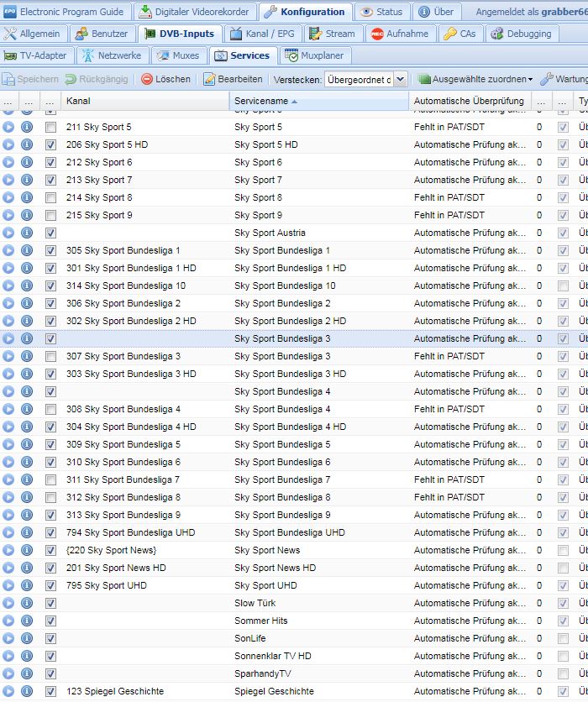Image resolution: width=588 pixels, height=702 pixels.
Task: Uncheck enabled box for 123 Spiegel Geschichte
Action: click(x=50, y=691)
